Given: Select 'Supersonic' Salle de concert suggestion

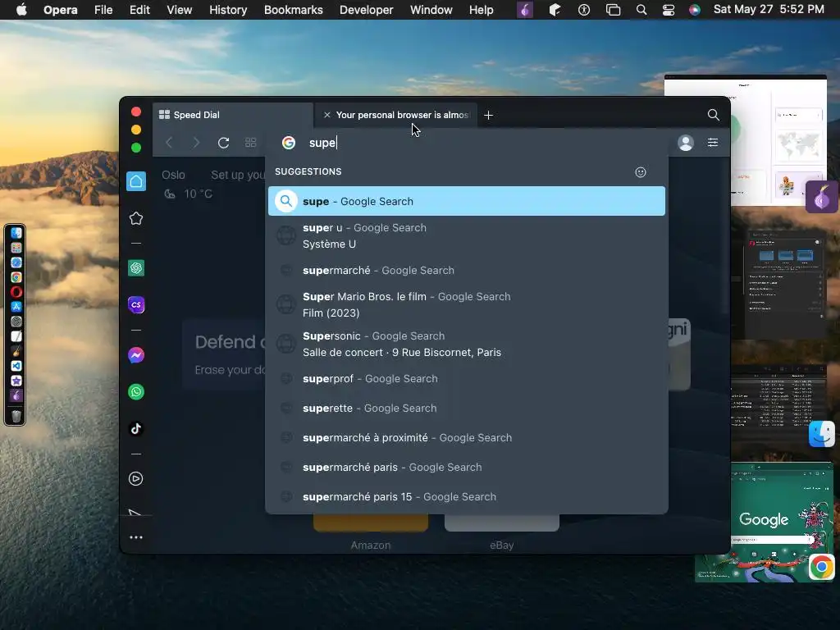Looking at the screenshot, I should coord(467,344).
